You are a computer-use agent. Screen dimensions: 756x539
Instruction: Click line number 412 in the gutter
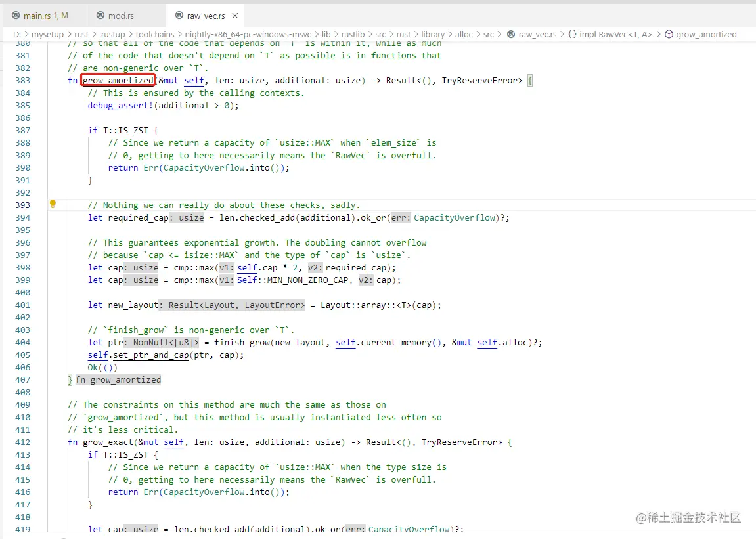(x=23, y=442)
